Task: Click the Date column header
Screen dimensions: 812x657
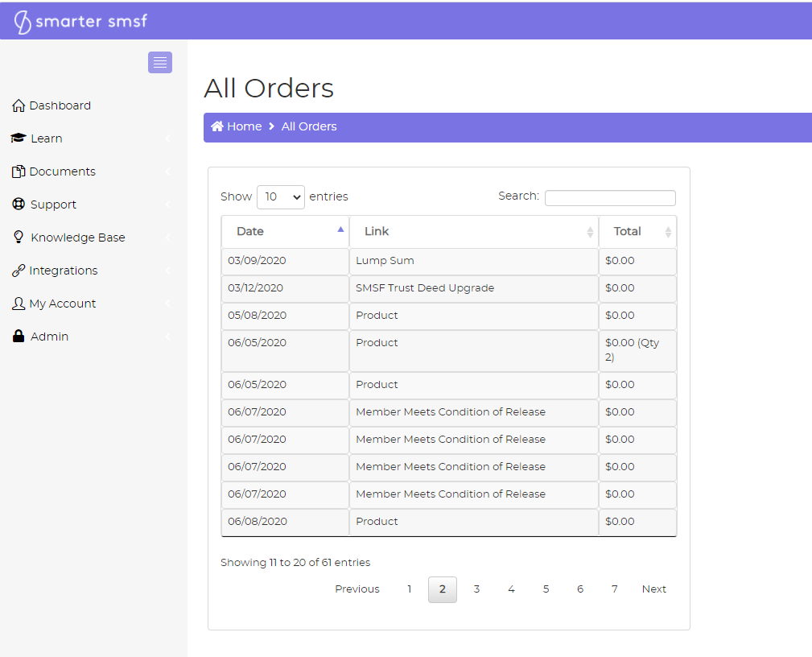Action: 286,232
